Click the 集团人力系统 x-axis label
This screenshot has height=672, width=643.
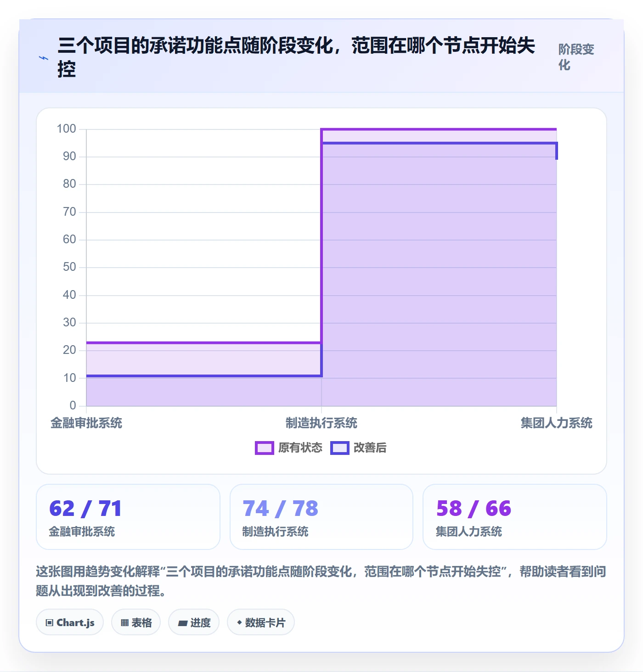tap(557, 423)
